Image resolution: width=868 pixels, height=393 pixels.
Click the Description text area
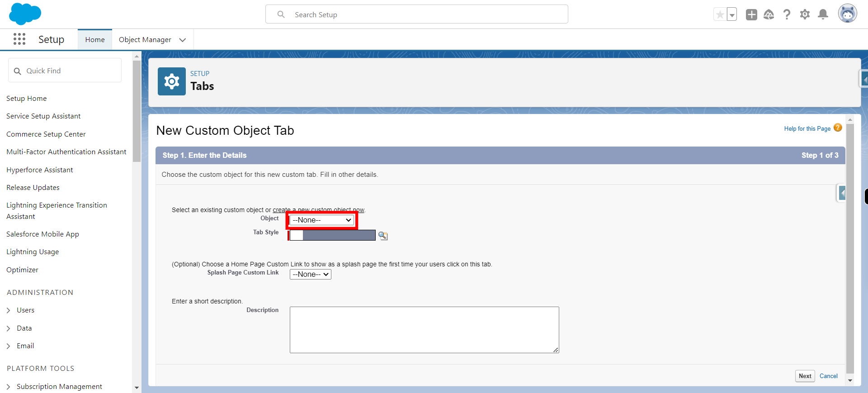(425, 330)
